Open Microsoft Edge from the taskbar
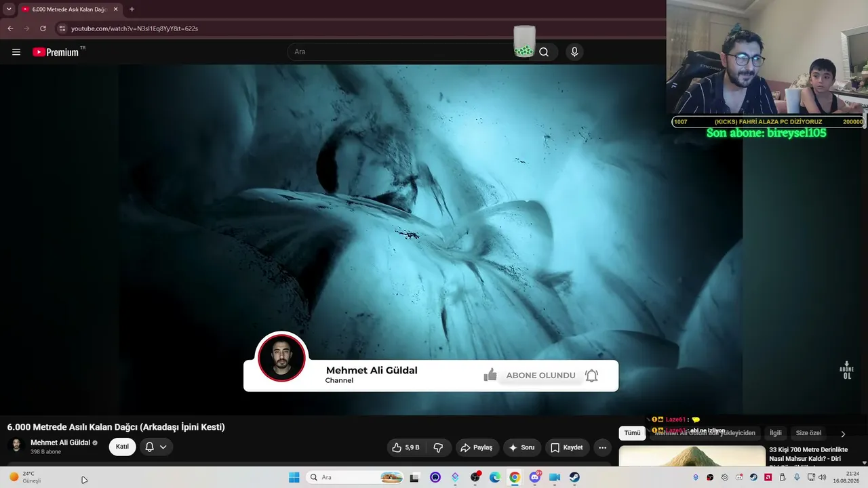Image resolution: width=868 pixels, height=488 pixels. point(495,477)
